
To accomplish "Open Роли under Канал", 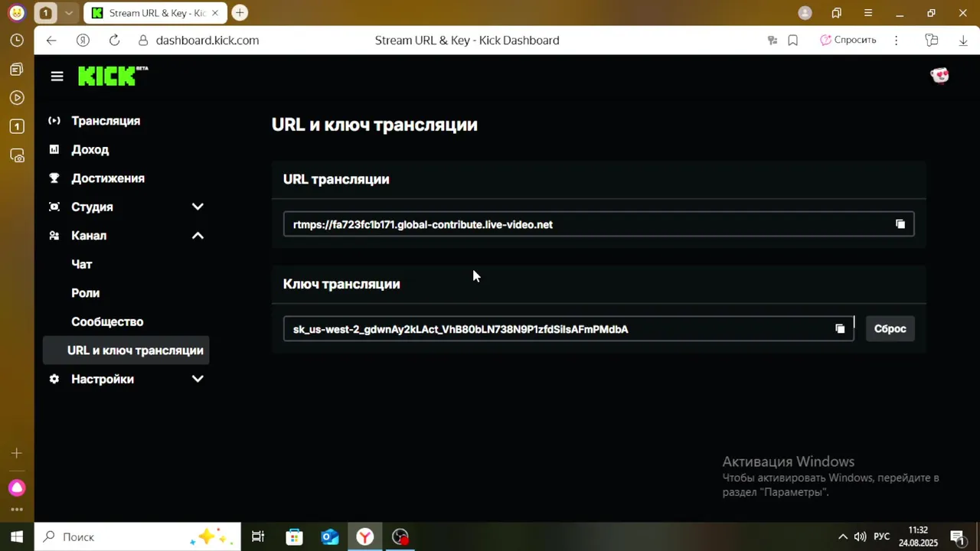I will click(86, 293).
